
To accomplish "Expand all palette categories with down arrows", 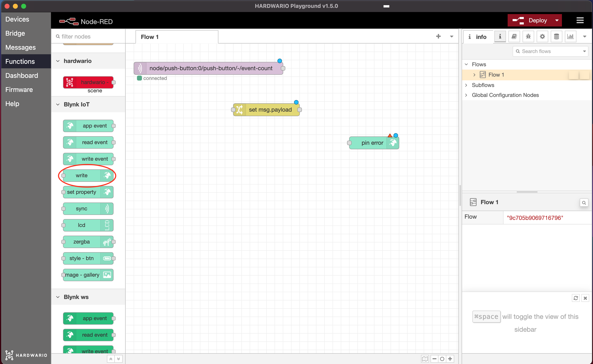I will click(119, 359).
